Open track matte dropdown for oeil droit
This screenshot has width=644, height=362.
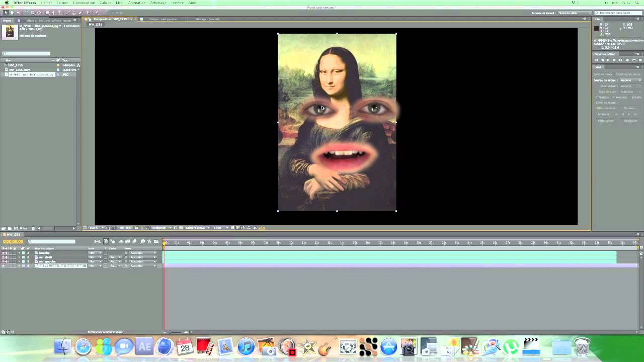coord(115,257)
